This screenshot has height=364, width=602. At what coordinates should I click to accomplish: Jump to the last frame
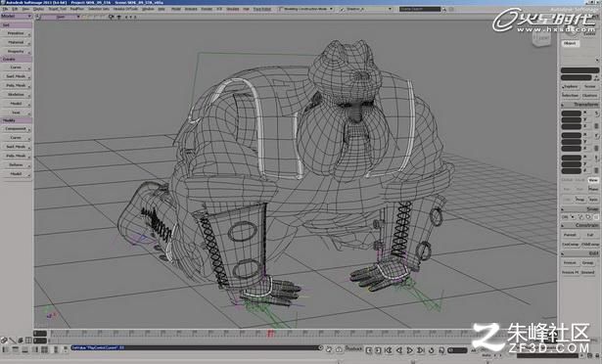420,350
